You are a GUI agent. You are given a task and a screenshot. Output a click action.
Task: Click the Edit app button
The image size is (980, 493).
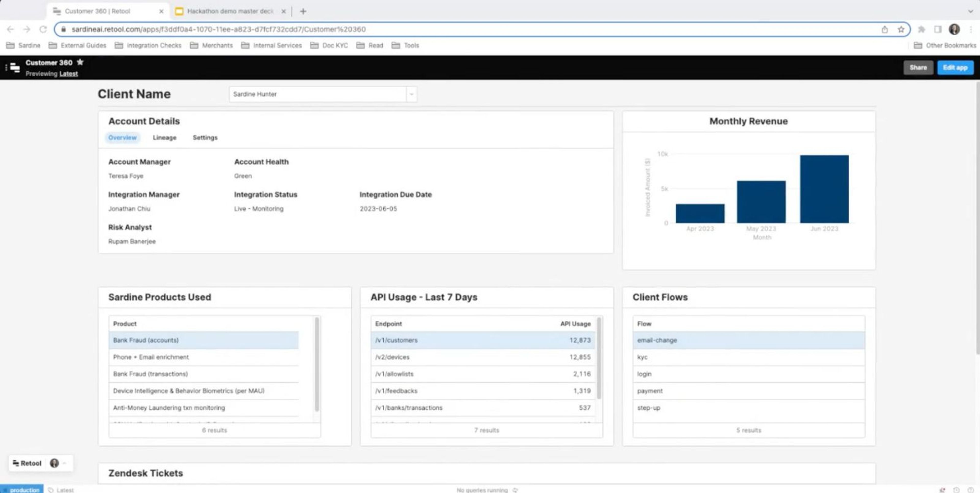(955, 68)
